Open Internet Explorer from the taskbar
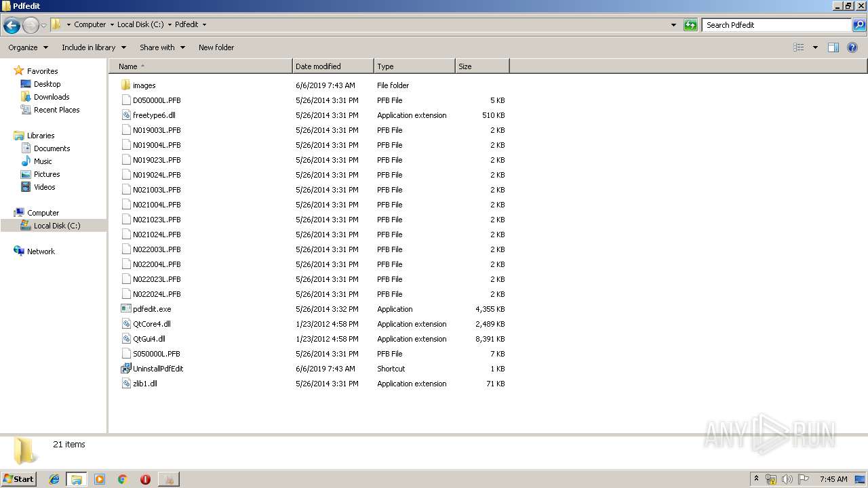Image resolution: width=868 pixels, height=488 pixels. pos(54,479)
